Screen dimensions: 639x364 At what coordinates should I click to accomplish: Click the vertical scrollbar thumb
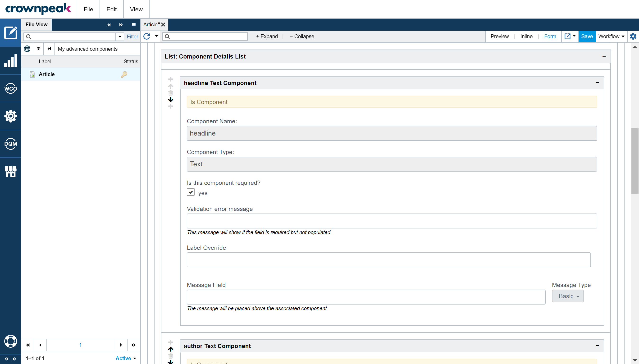coord(635,161)
